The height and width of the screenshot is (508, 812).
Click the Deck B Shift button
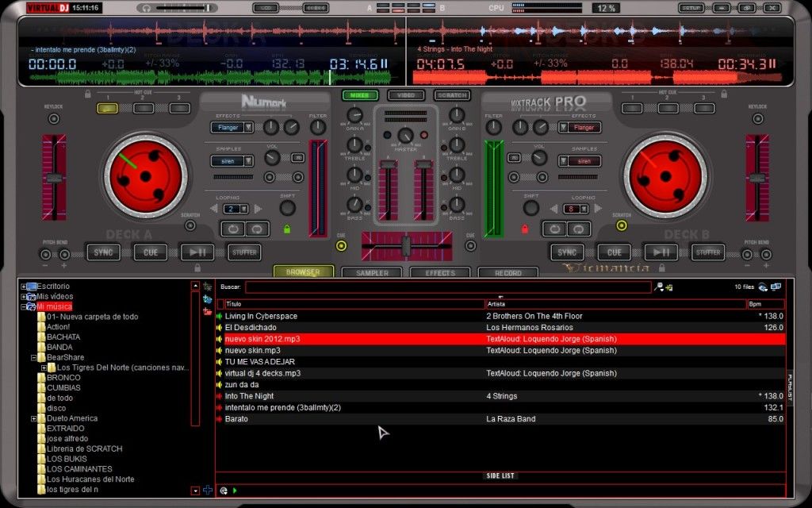530,208
